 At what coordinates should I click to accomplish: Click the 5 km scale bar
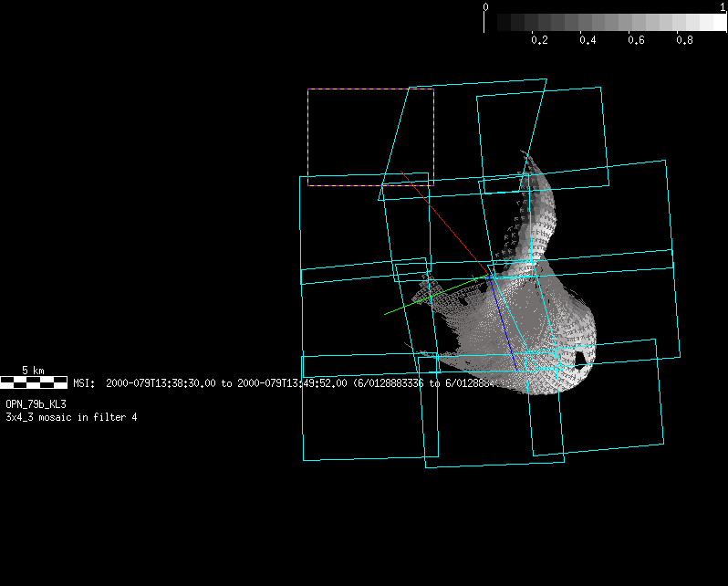point(34,382)
